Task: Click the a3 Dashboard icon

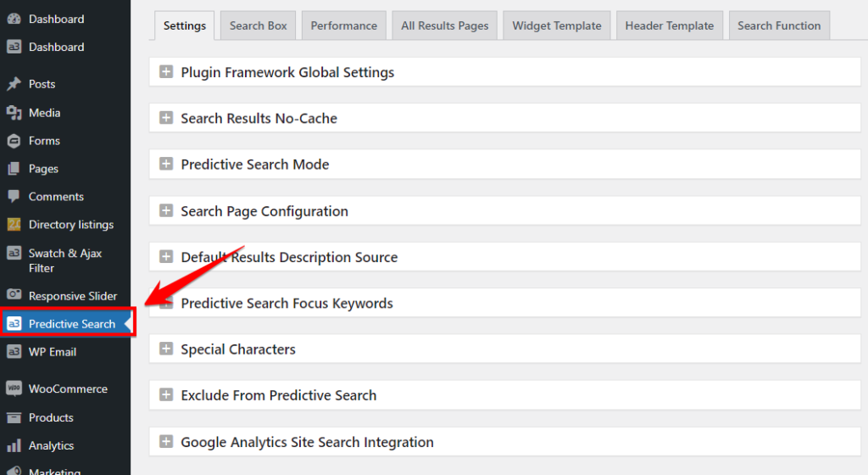Action: click(x=14, y=47)
